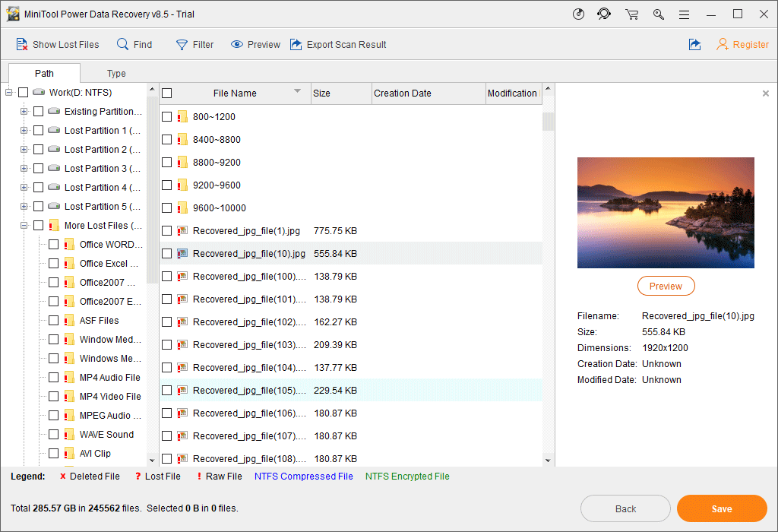Image resolution: width=778 pixels, height=532 pixels.
Task: Click the 800~1200 folder icon
Action: (182, 116)
